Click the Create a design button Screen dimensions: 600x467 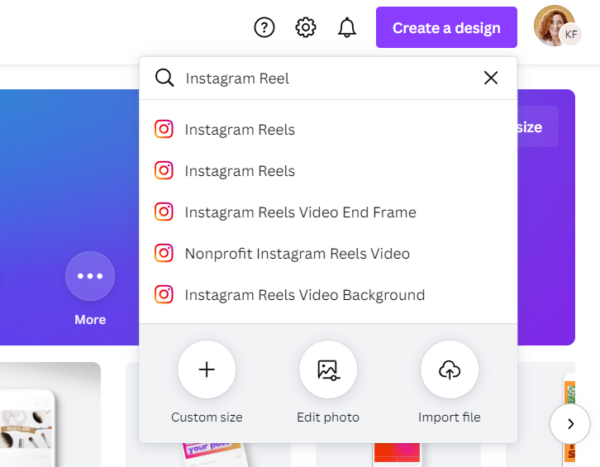446,28
